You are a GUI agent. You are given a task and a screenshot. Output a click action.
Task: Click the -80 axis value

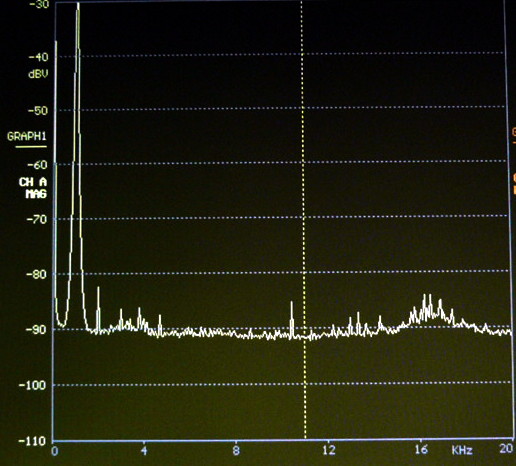(36, 275)
